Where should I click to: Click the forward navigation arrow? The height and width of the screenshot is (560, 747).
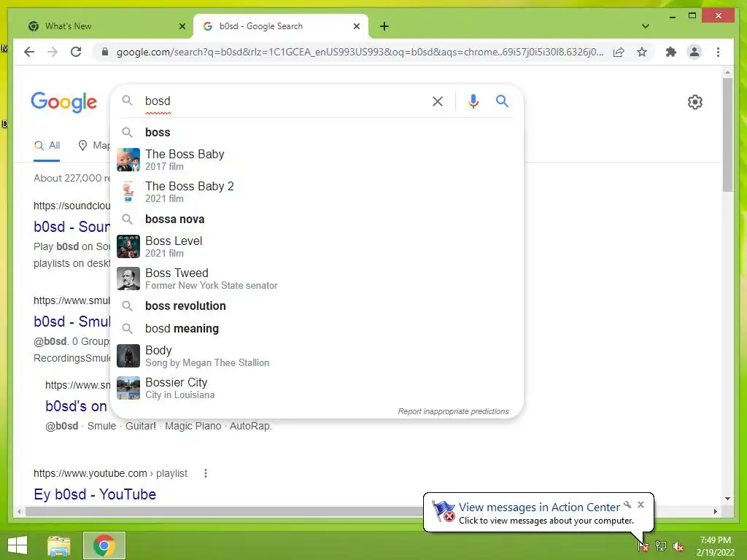pyautogui.click(x=53, y=52)
